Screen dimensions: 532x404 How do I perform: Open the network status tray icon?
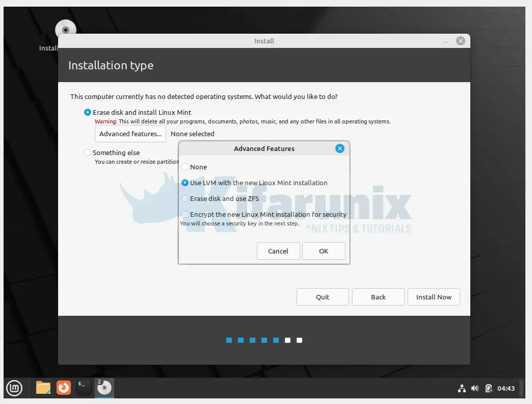pyautogui.click(x=462, y=388)
